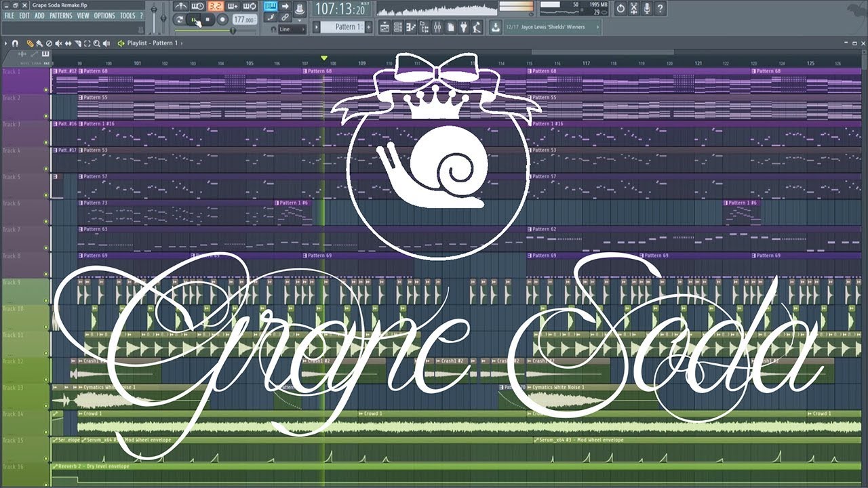This screenshot has height=488, width=868.
Task: Open the playlist window icon
Action: [384, 26]
